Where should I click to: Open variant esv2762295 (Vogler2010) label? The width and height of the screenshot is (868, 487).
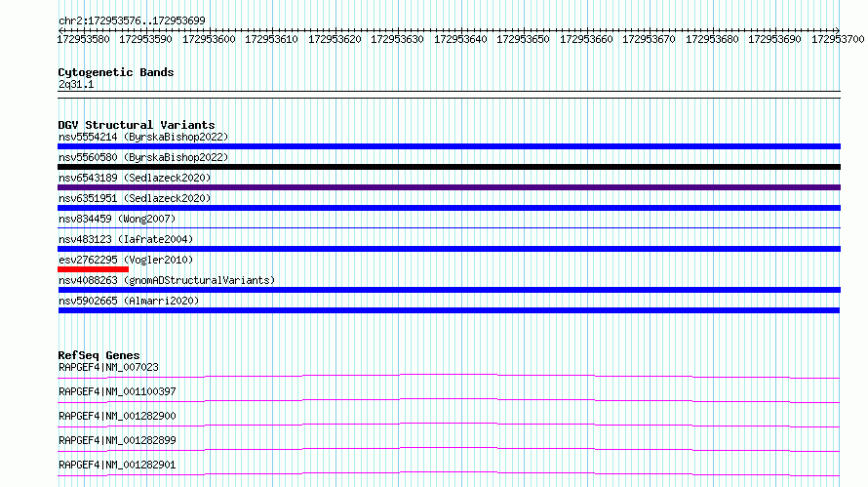click(x=126, y=260)
